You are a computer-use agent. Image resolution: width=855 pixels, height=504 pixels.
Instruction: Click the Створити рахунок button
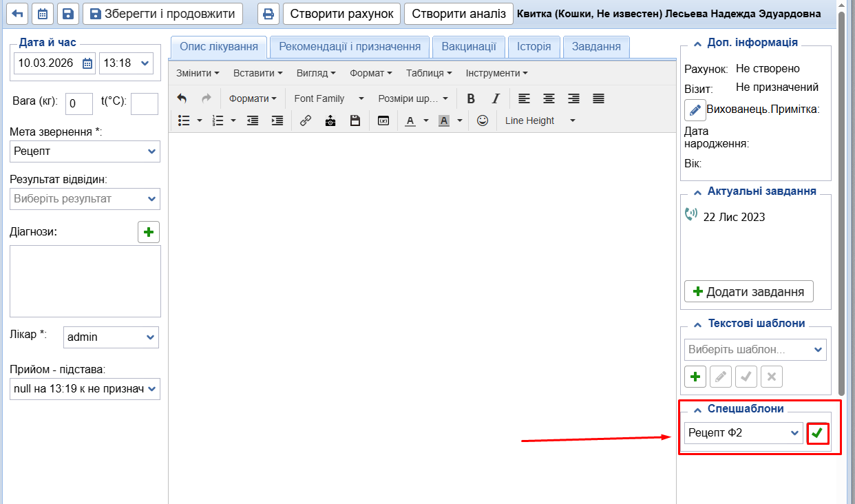341,14
